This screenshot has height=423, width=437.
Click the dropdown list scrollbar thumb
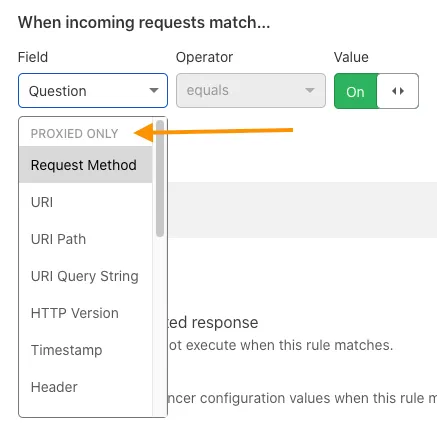point(160,178)
